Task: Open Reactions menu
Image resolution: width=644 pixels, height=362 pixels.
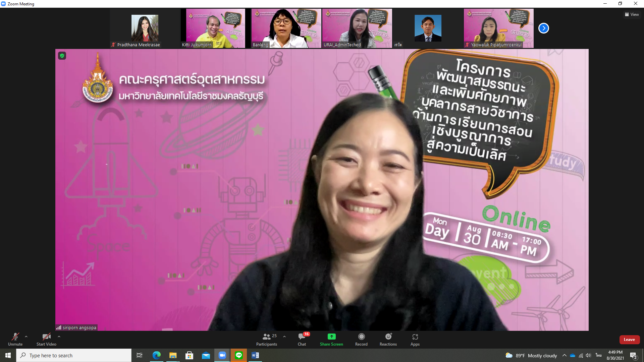Action: tap(388, 339)
